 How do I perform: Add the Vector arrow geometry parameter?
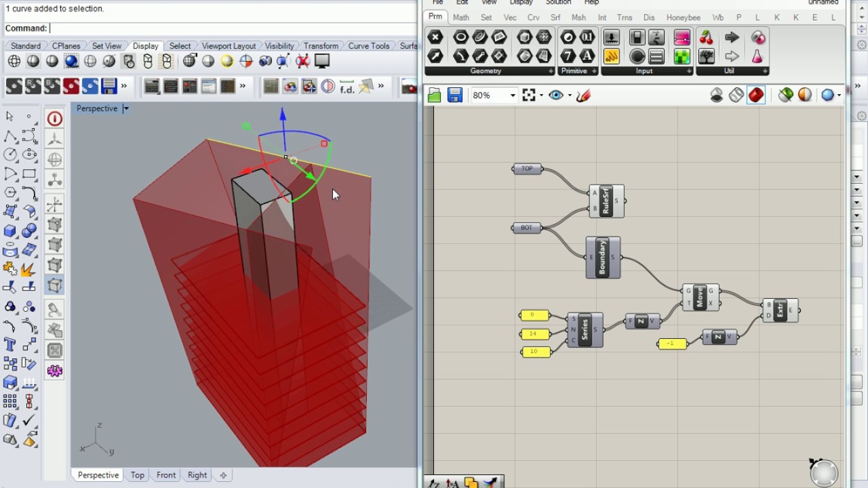[435, 56]
